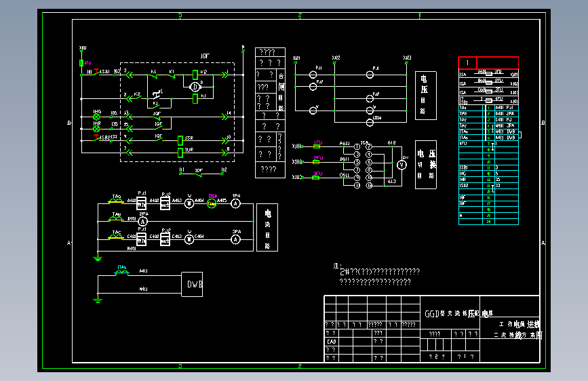
Task: Click the 1HG indicator lamp symbol
Action: [96, 117]
